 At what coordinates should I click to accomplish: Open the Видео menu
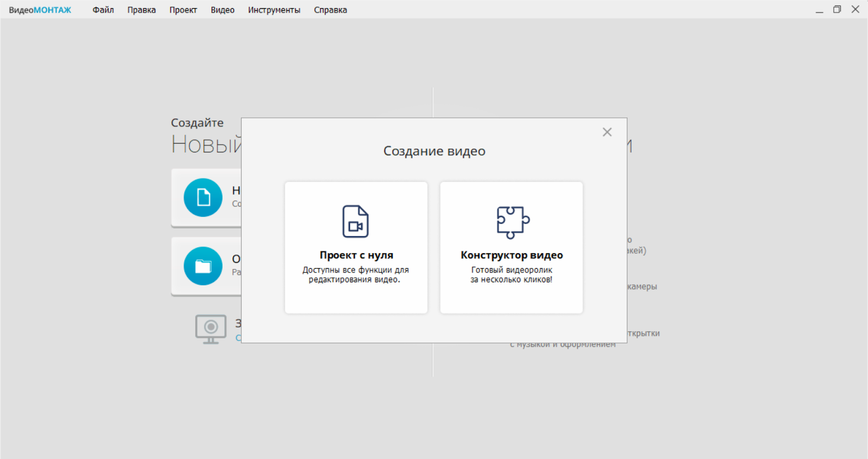click(222, 10)
